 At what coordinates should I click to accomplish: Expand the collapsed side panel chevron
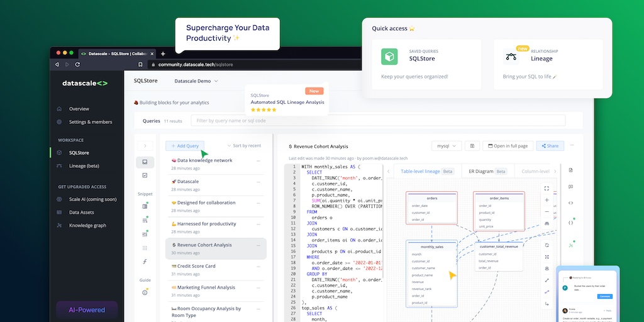pos(145,146)
